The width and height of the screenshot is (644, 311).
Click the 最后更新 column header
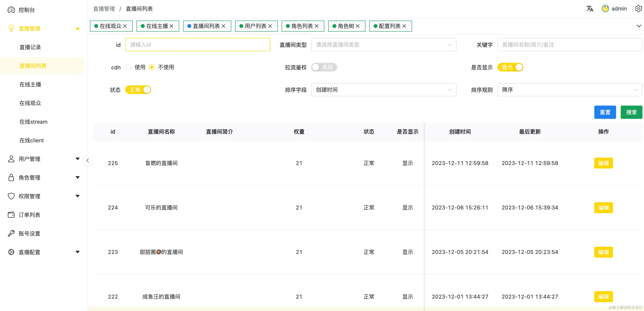[530, 132]
